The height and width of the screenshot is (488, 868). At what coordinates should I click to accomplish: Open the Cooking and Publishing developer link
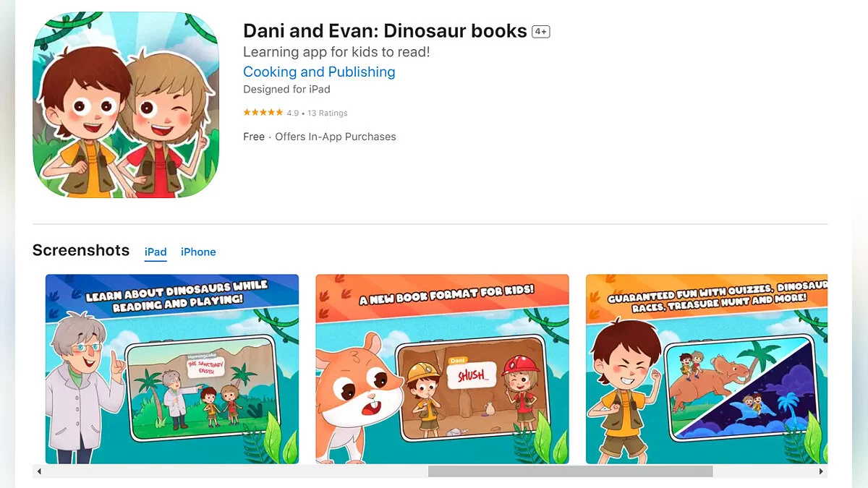(319, 72)
